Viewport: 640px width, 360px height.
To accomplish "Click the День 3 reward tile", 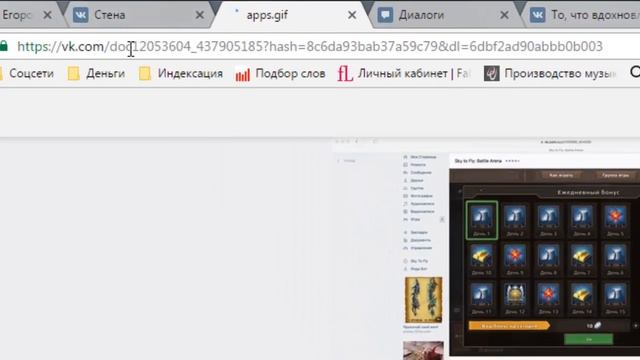I will [x=548, y=220].
